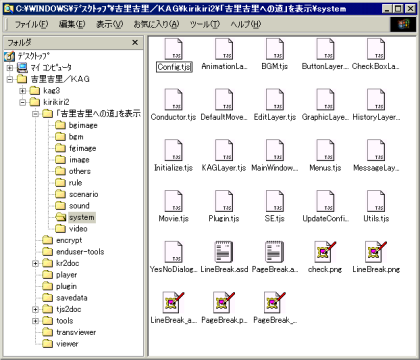Image resolution: width=420 pixels, height=360 pixels.
Task: Close the フォルダ pane
Action: [135, 42]
